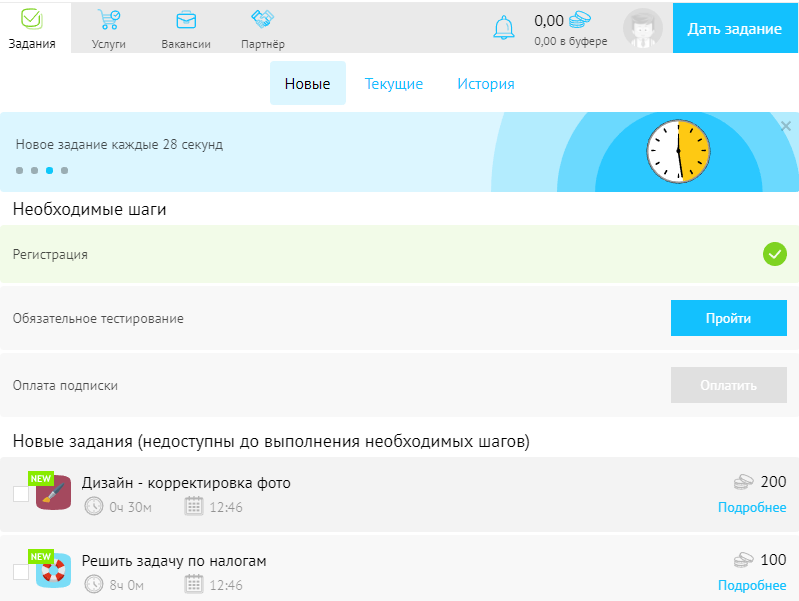
Task: Open Подробнее for the tax task
Action: tap(752, 585)
